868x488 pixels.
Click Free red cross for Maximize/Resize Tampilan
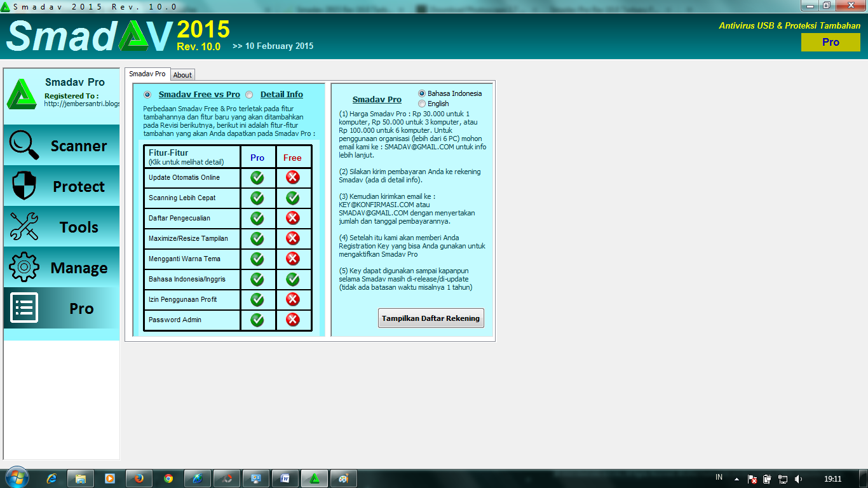tap(293, 238)
